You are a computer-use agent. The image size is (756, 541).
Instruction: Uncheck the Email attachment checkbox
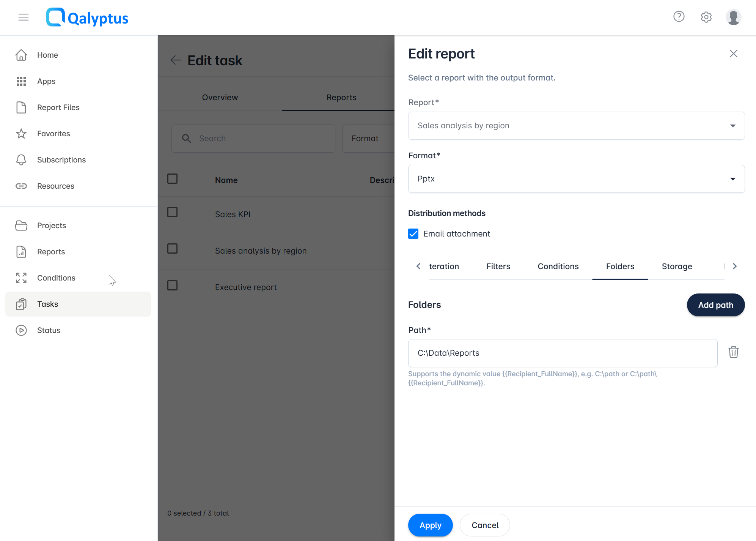(413, 234)
